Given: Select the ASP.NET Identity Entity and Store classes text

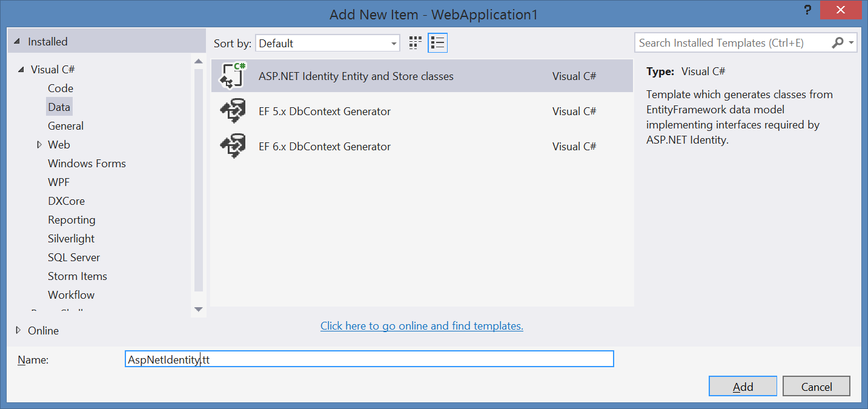Looking at the screenshot, I should click(356, 76).
